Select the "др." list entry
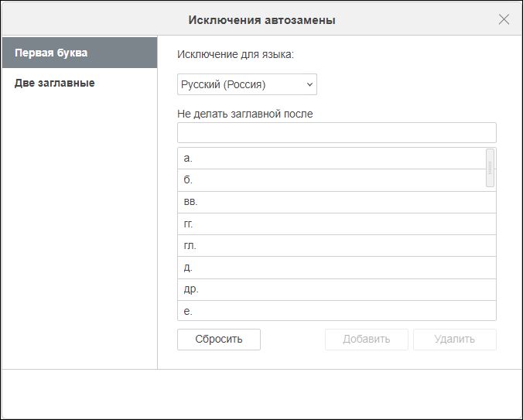 point(337,289)
